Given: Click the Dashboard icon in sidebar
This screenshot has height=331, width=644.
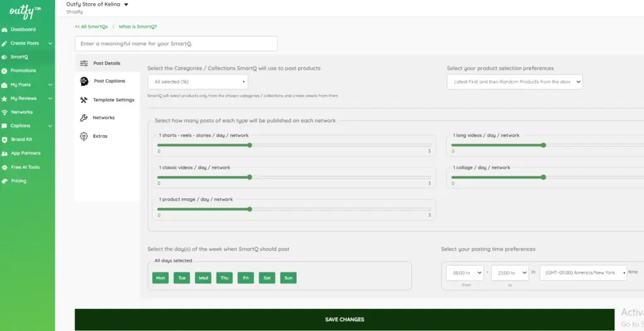Looking at the screenshot, I should click(5, 30).
